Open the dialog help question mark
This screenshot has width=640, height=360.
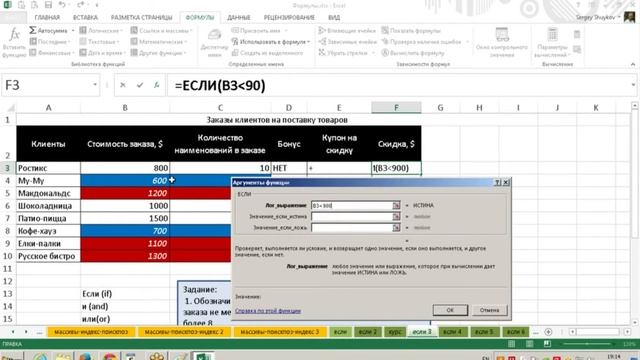pos(498,182)
